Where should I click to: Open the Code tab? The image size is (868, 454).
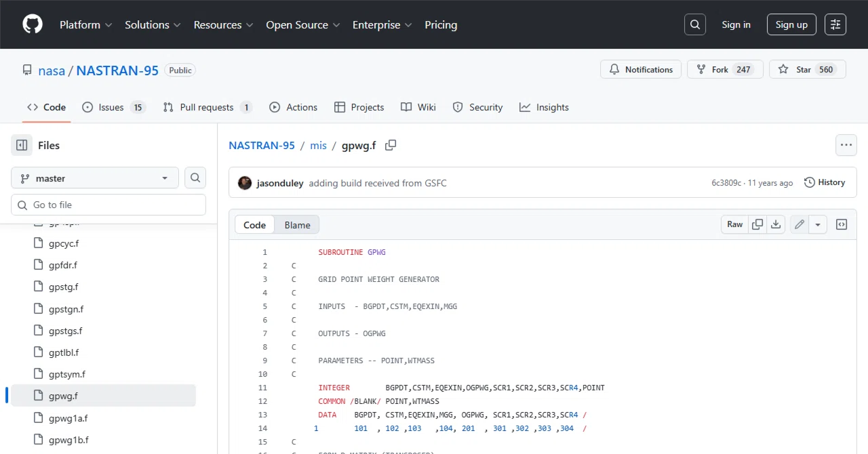pyautogui.click(x=47, y=107)
